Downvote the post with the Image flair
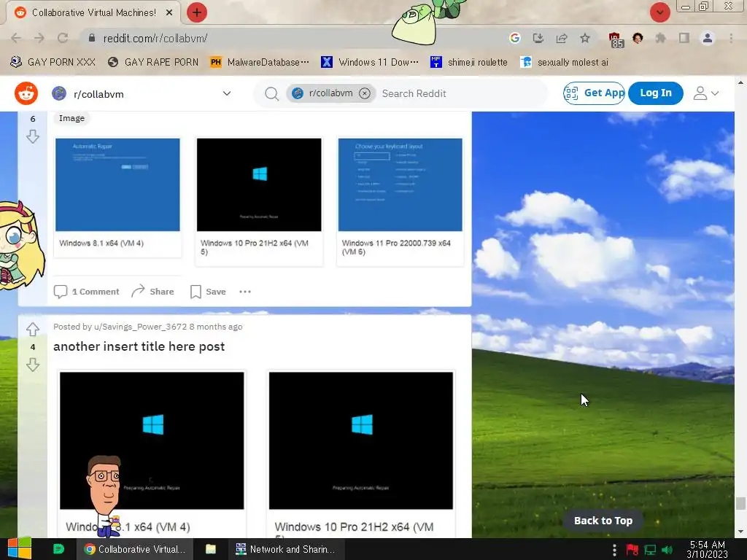The image size is (747, 560). 33,137
